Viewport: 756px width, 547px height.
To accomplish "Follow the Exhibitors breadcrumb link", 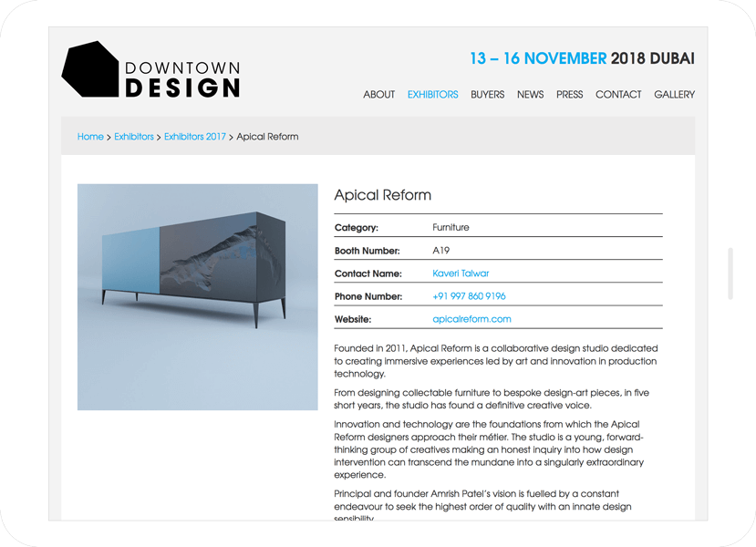I will (x=133, y=137).
